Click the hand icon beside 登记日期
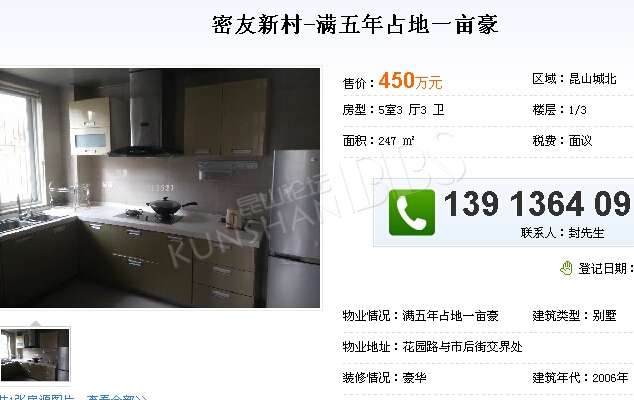 566,268
